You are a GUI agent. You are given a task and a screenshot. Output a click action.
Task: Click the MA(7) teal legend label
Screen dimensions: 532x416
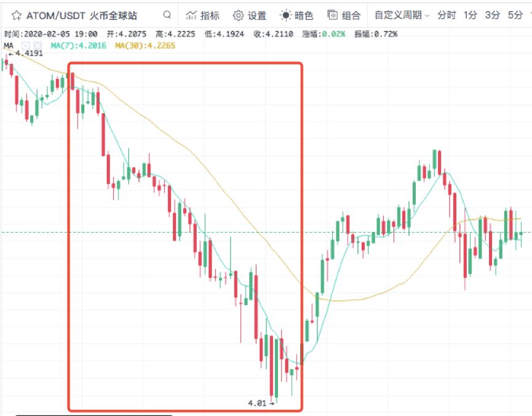coord(78,46)
